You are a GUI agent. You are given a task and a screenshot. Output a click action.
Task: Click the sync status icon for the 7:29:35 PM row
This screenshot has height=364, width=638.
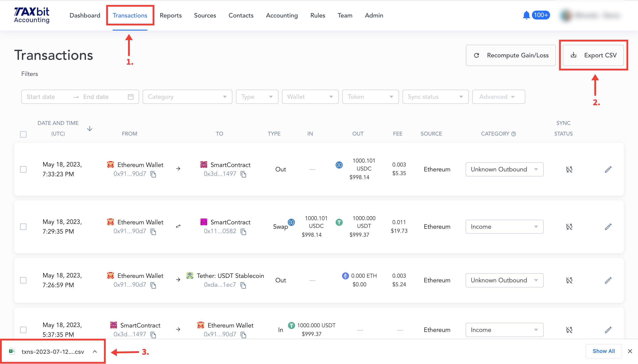point(569,227)
